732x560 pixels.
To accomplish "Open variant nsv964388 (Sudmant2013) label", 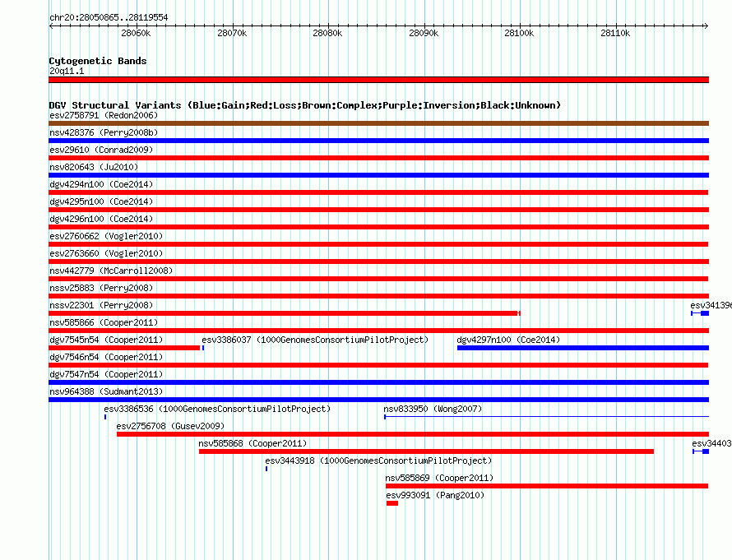I will [106, 391].
